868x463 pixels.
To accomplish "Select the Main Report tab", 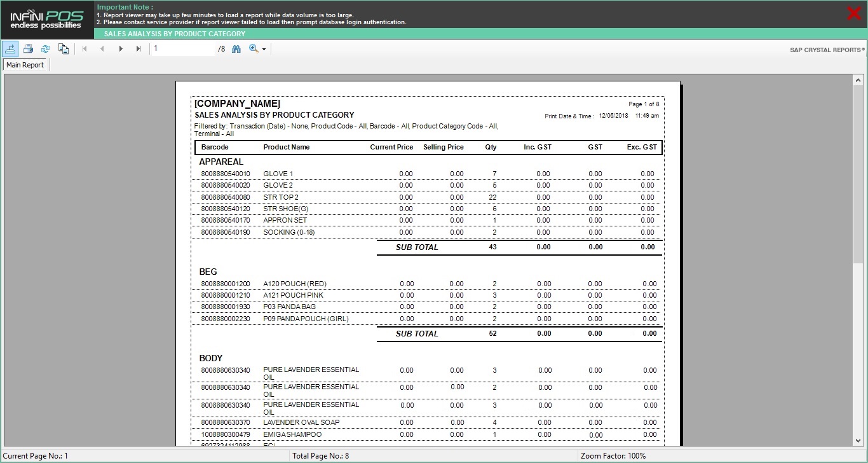I will point(25,65).
